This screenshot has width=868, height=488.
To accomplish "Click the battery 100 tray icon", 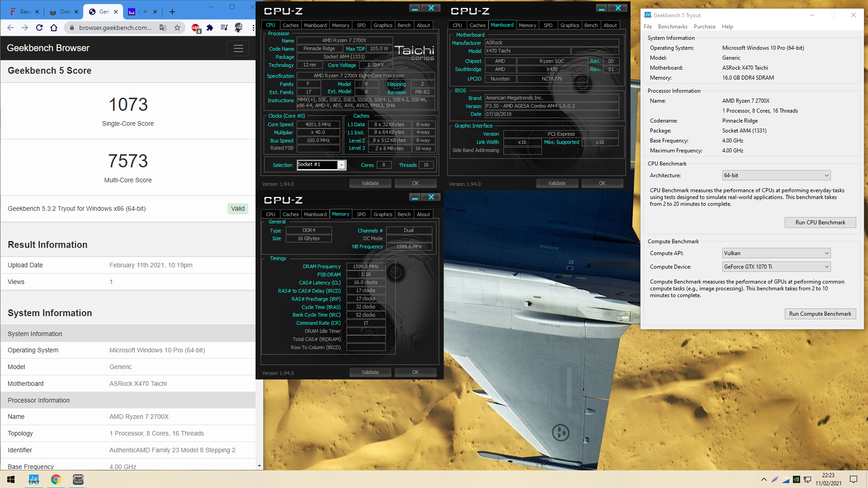I will click(x=786, y=479).
